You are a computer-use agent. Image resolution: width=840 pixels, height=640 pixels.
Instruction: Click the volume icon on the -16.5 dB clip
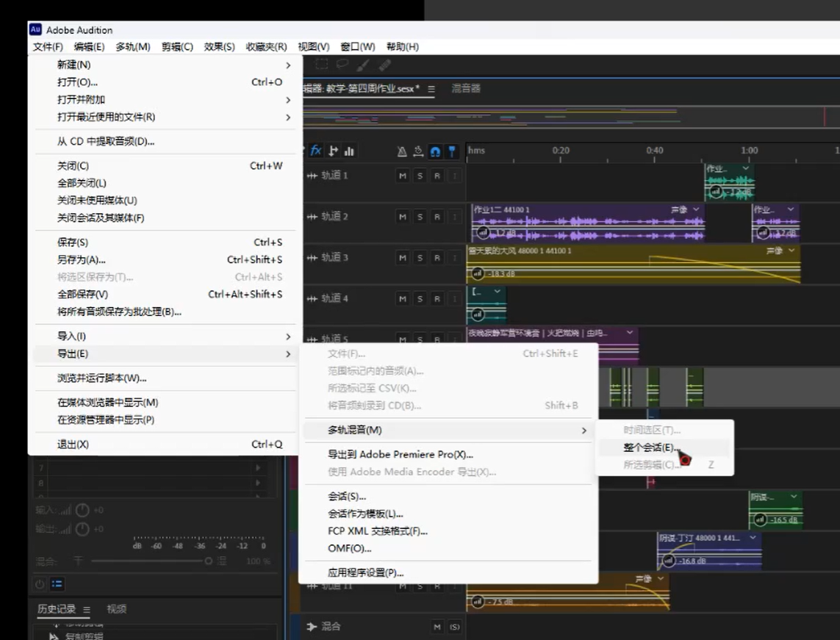pos(760,519)
